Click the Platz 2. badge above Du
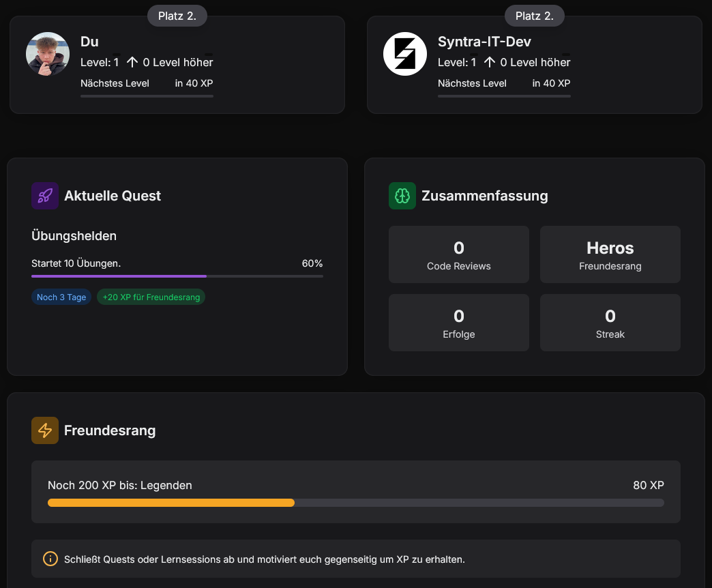This screenshot has height=588, width=712. tap(177, 16)
